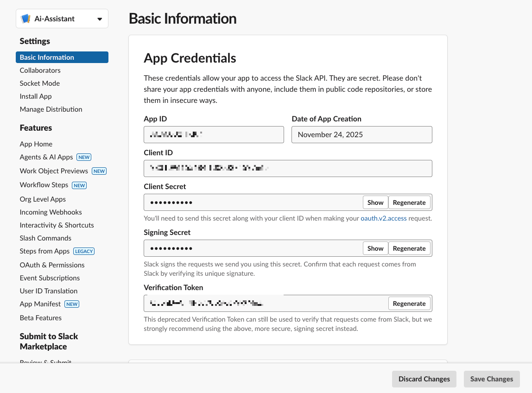Click the NEW badge beside App Manifest
The height and width of the screenshot is (393, 532).
tap(72, 304)
